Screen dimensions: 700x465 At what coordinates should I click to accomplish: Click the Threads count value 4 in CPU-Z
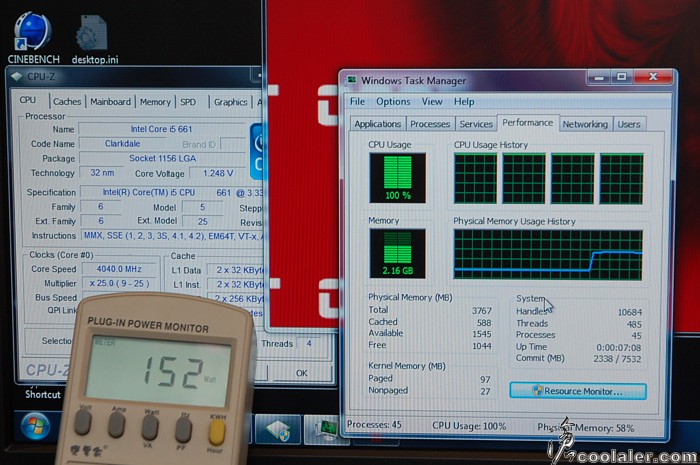click(x=309, y=344)
